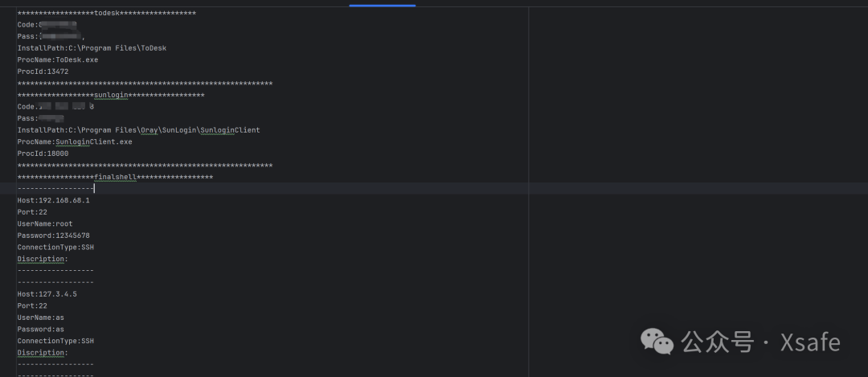The width and height of the screenshot is (868, 377).
Task: Click the ProcId:13472 line
Action: pos(43,72)
